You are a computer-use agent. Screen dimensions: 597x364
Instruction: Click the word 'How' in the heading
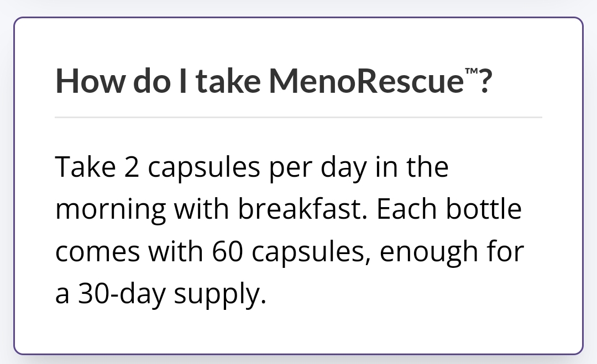pyautogui.click(x=90, y=81)
